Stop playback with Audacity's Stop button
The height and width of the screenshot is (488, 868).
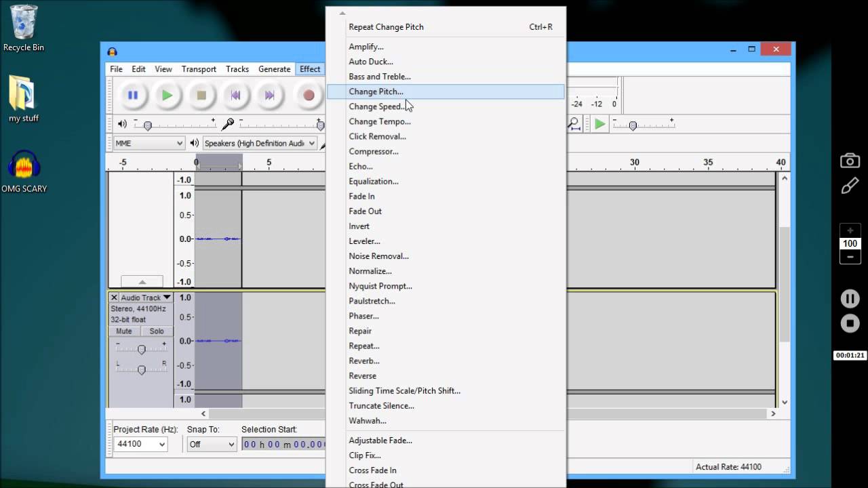(201, 96)
